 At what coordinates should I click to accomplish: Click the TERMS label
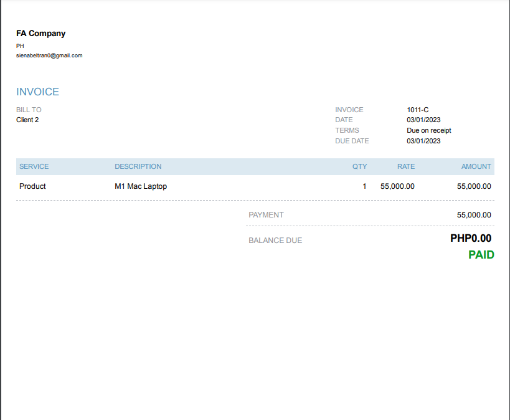point(347,130)
